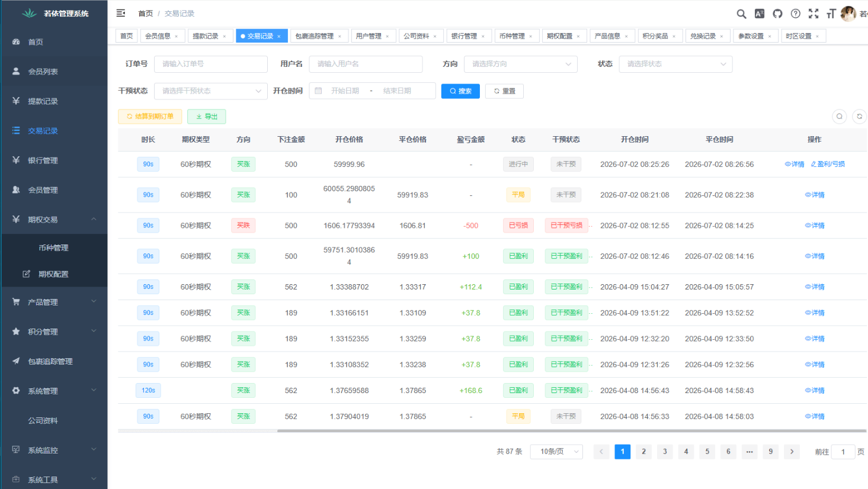Image resolution: width=868 pixels, height=489 pixels.
Task: Focus the 用户名 input field
Action: point(366,64)
